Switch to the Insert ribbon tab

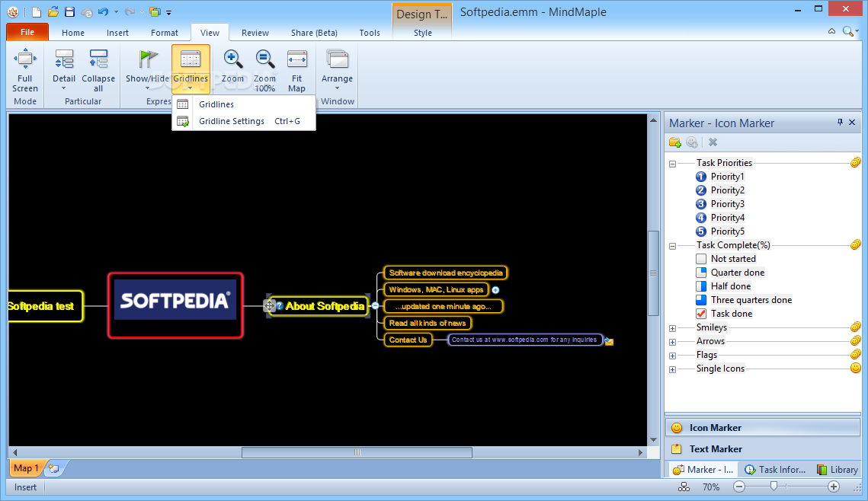point(117,33)
